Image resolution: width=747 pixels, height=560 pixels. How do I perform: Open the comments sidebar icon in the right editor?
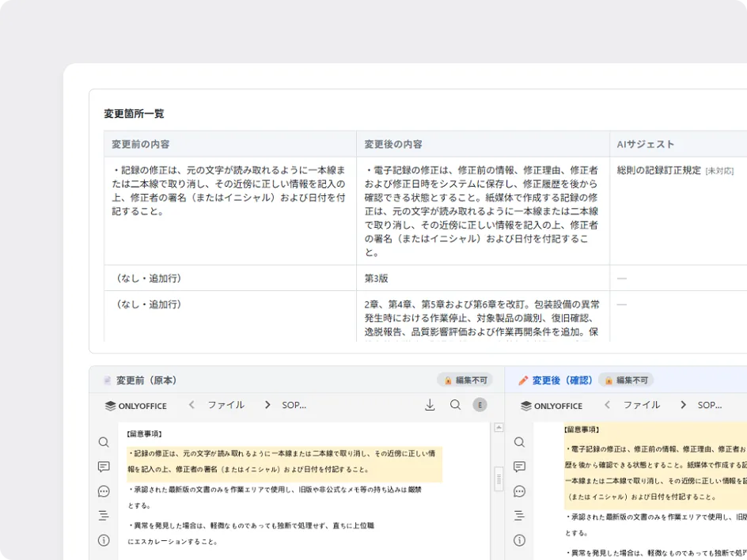tap(519, 467)
